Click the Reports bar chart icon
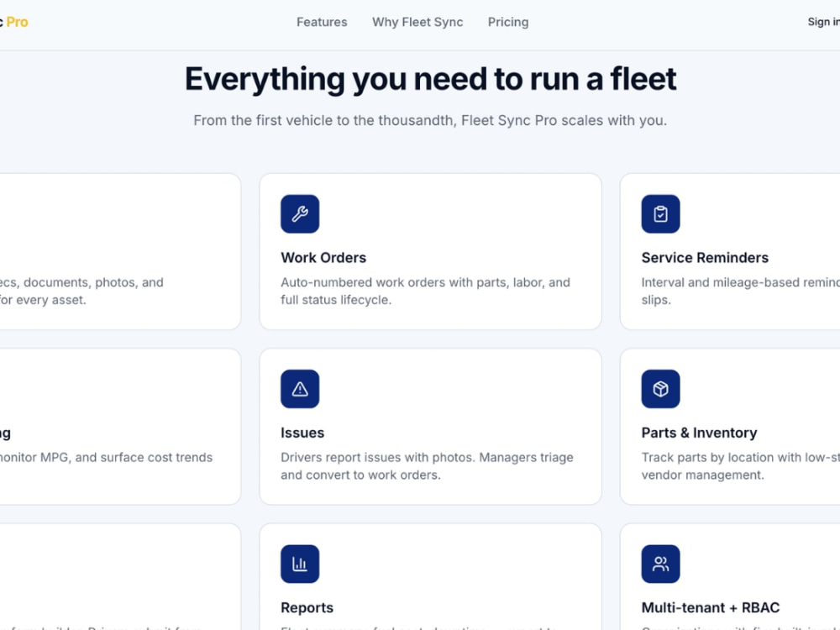The width and height of the screenshot is (840, 630). [x=300, y=564]
